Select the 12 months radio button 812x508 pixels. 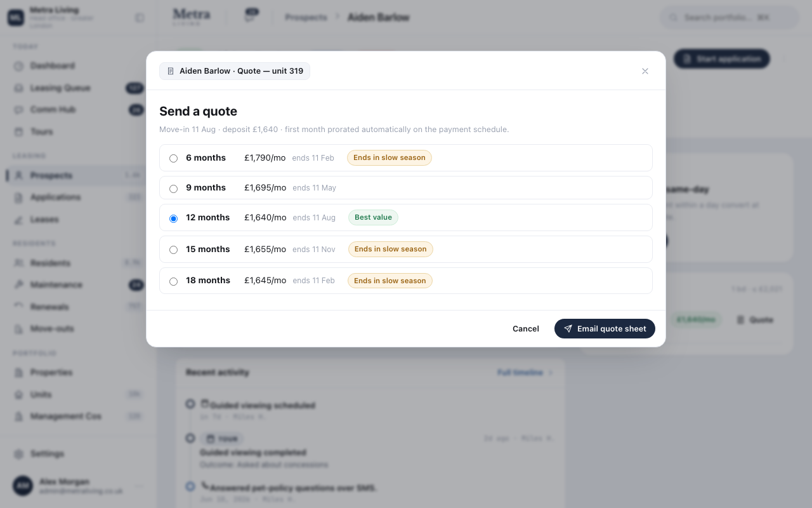[x=173, y=218]
